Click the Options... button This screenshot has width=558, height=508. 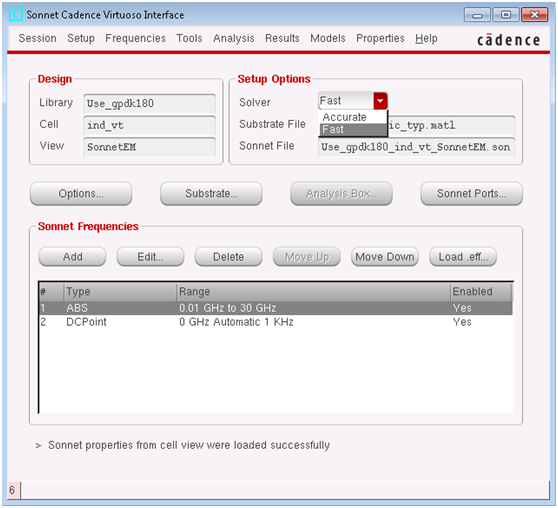click(x=81, y=194)
